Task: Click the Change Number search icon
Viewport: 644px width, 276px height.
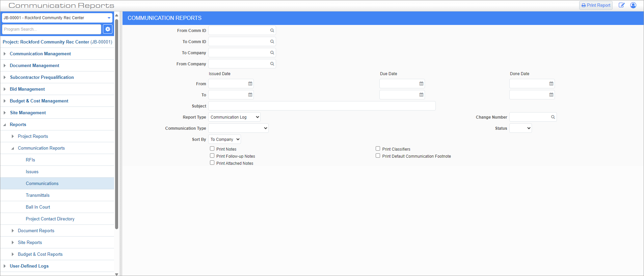Action: 553,117
